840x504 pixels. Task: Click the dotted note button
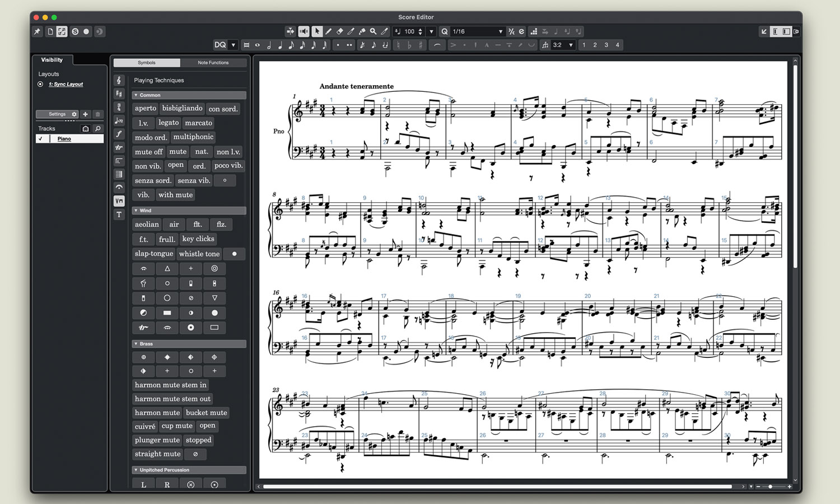338,45
